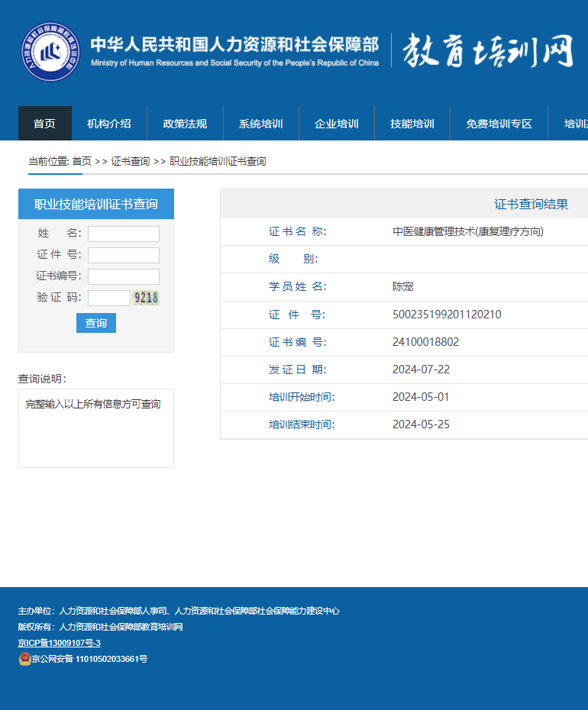588x710 pixels.
Task: Go to 系统培训 section
Action: point(260,124)
